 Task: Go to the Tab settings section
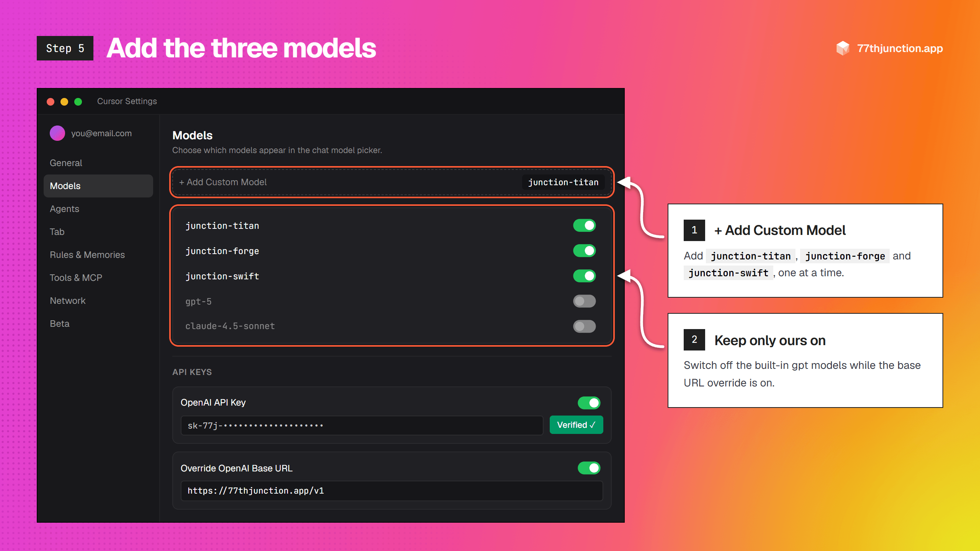coord(98,232)
